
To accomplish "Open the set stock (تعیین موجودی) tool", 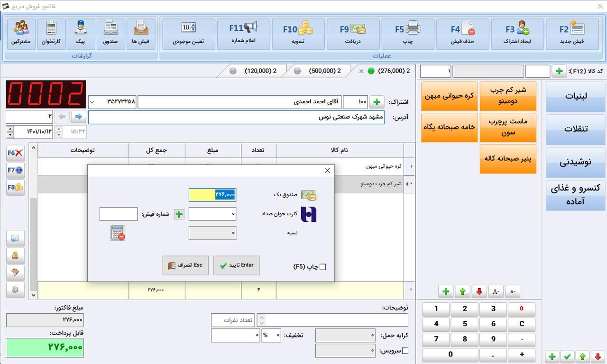I will tap(188, 34).
